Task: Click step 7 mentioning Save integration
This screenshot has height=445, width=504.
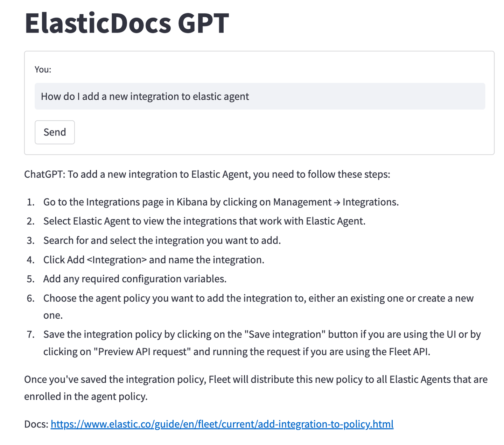Action: pos(261,334)
